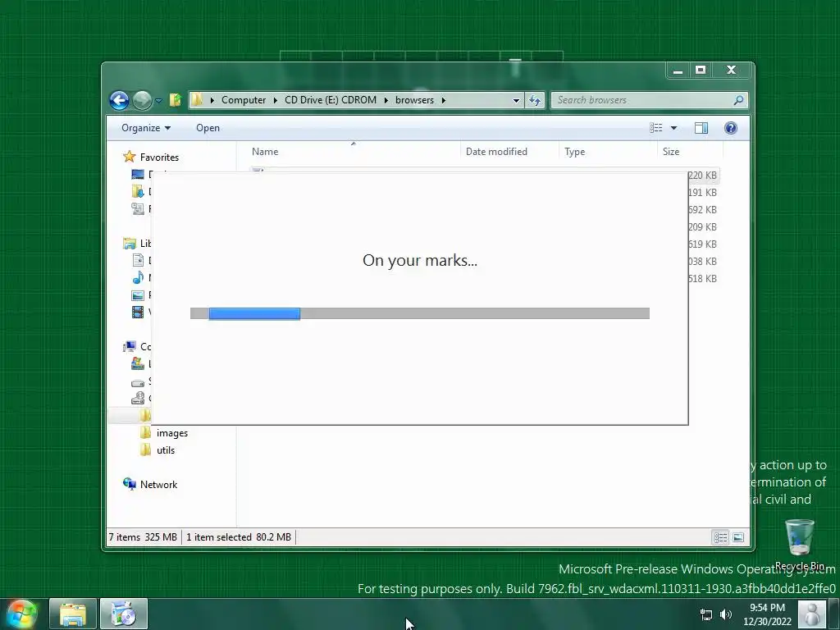Open the Organize menu

tap(146, 128)
